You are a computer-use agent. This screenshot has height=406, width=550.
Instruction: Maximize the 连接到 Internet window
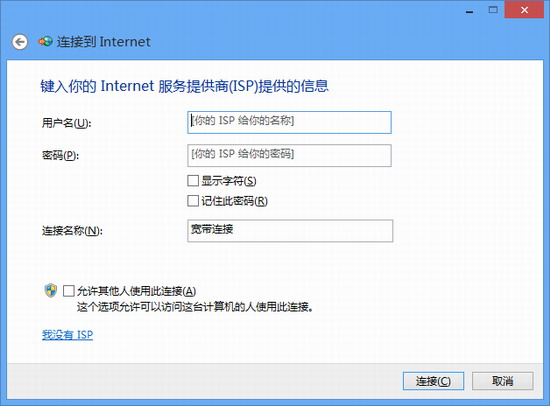point(493,10)
